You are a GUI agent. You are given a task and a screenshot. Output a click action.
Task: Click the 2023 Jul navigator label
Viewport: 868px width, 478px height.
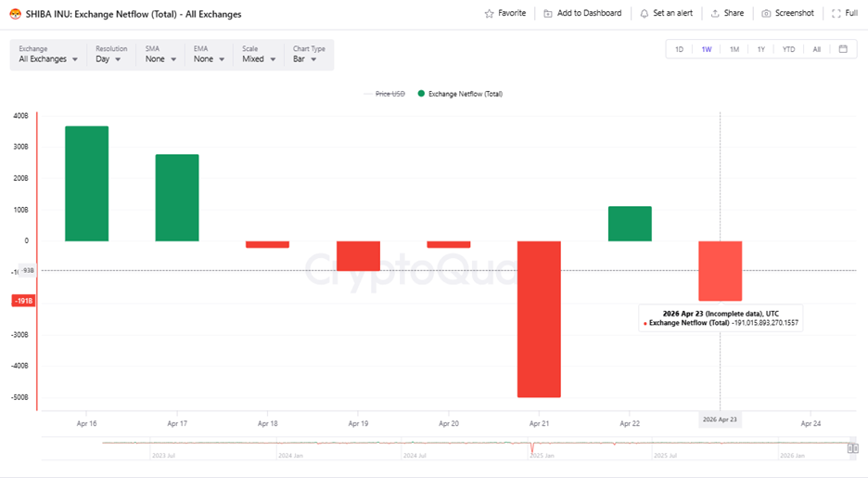pyautogui.click(x=163, y=456)
